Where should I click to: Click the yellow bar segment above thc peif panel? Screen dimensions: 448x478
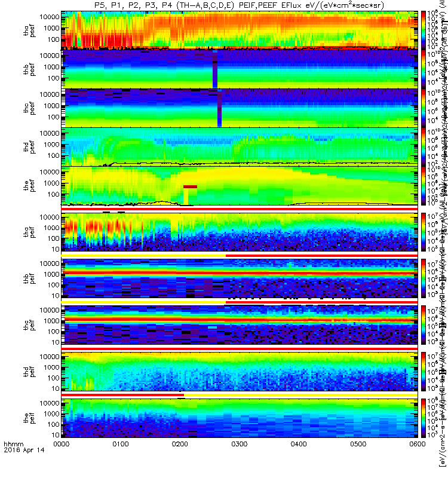click(143, 302)
